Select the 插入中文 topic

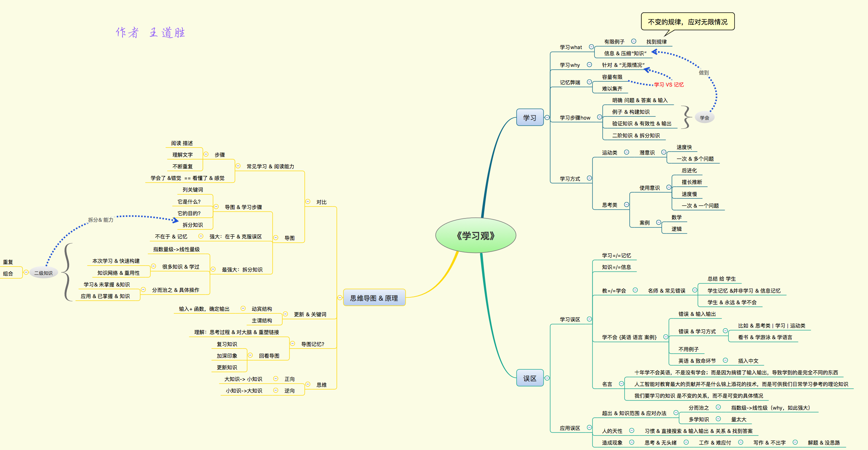748,361
